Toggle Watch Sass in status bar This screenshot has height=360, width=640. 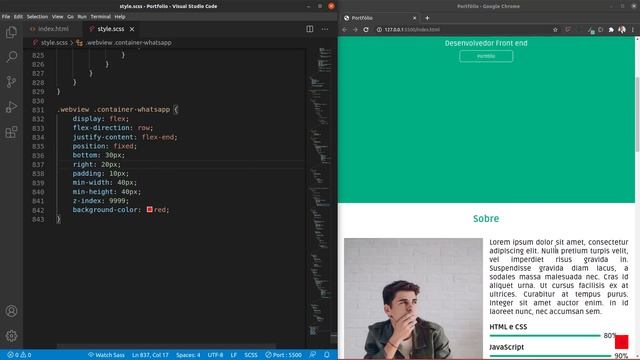tap(106, 355)
